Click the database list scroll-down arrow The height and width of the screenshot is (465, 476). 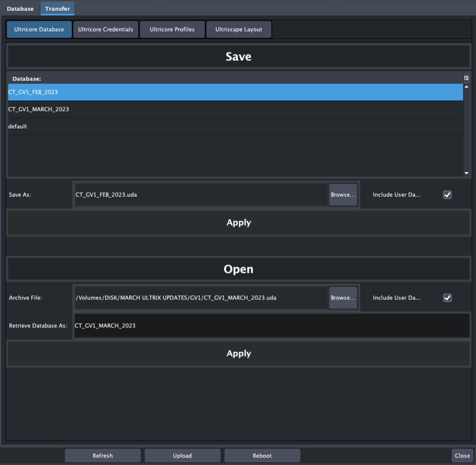pos(466,173)
